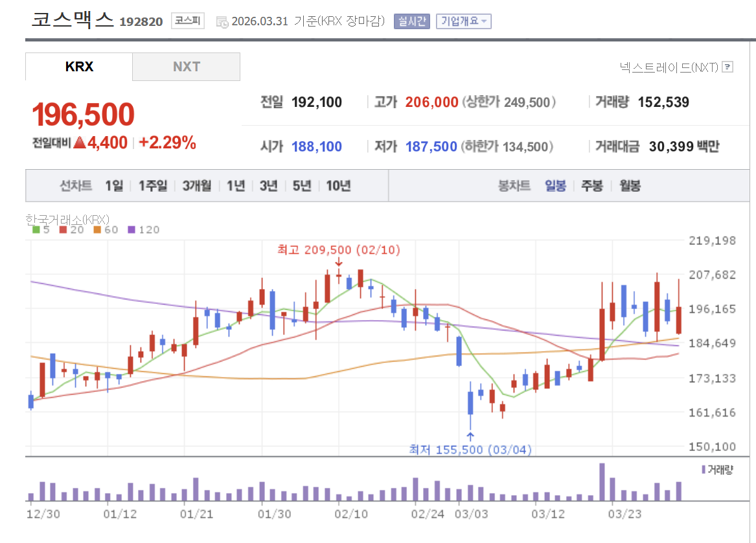This screenshot has width=756, height=543.
Task: Click the stock code 192820
Action: point(141,22)
